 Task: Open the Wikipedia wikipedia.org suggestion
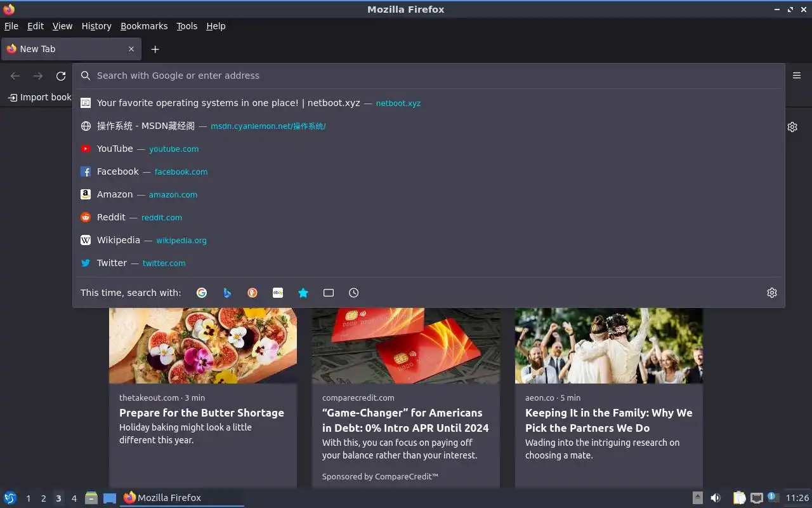point(429,240)
